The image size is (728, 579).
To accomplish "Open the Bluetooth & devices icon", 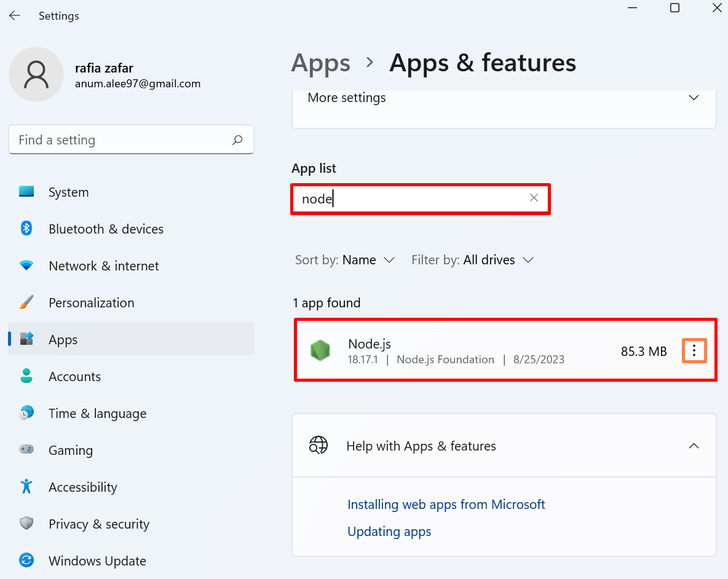I will tap(26, 228).
